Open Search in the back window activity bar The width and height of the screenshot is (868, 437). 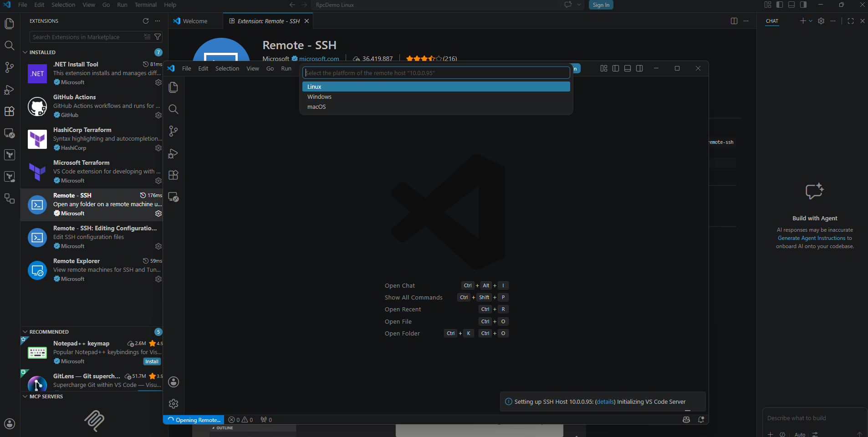(x=9, y=46)
